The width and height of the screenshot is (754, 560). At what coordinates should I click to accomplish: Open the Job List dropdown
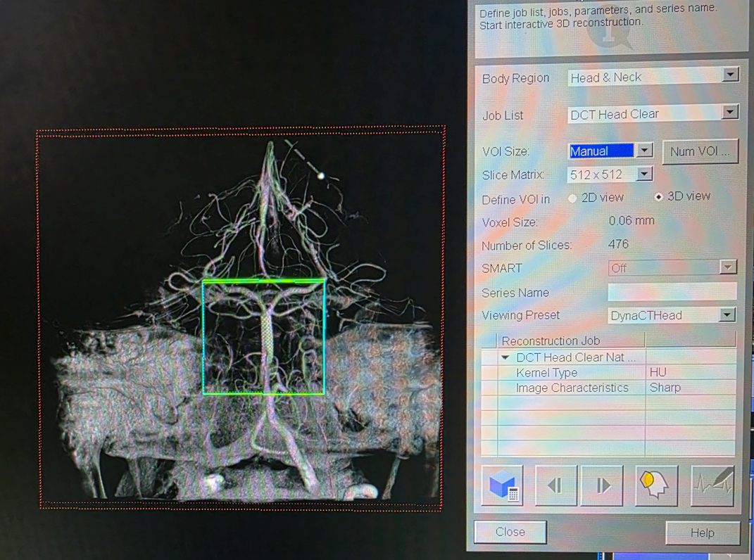tap(730, 112)
